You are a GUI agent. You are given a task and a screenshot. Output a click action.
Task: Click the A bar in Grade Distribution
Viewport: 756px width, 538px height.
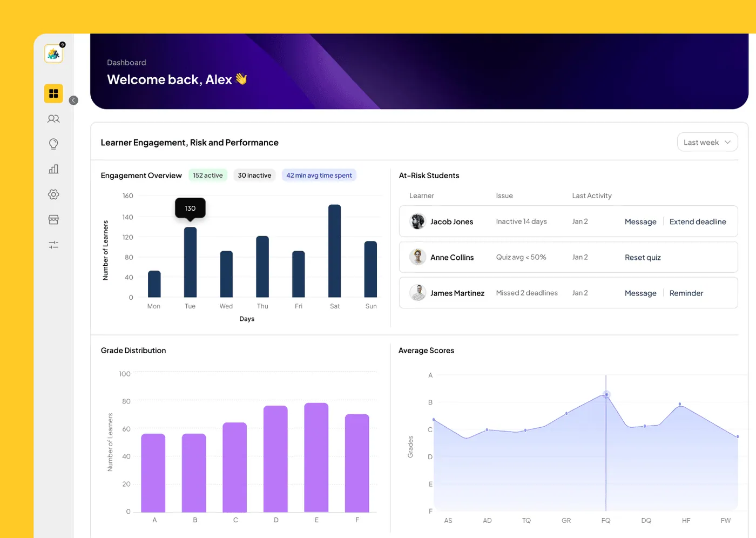(x=153, y=473)
